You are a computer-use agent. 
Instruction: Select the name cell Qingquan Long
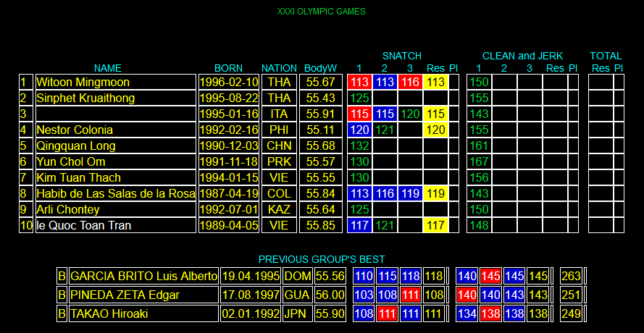tap(116, 146)
